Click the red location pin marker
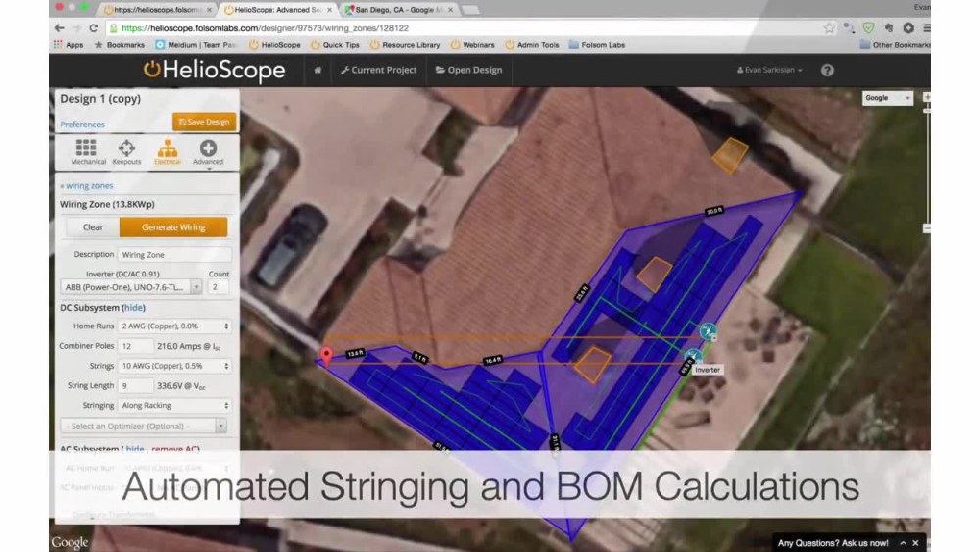 coord(326,356)
